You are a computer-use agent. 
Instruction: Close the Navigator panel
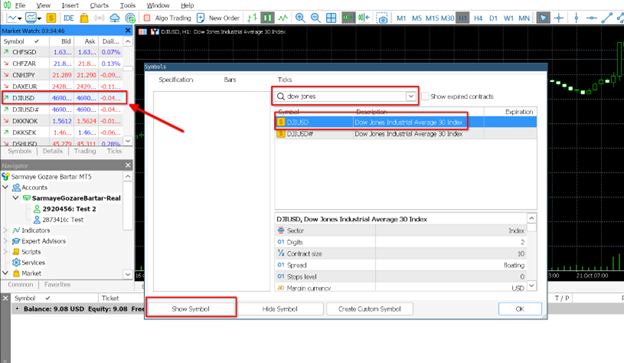click(128, 165)
